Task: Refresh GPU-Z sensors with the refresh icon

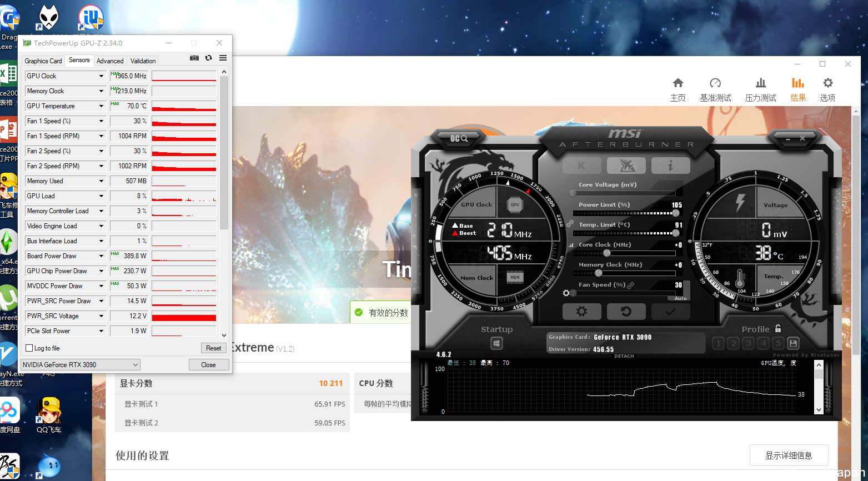Action: (209, 58)
